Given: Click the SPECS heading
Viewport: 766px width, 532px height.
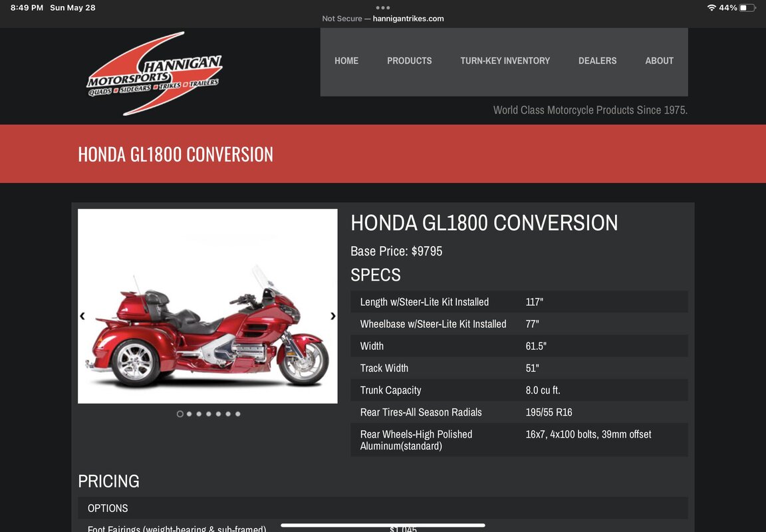Looking at the screenshot, I should pos(376,275).
